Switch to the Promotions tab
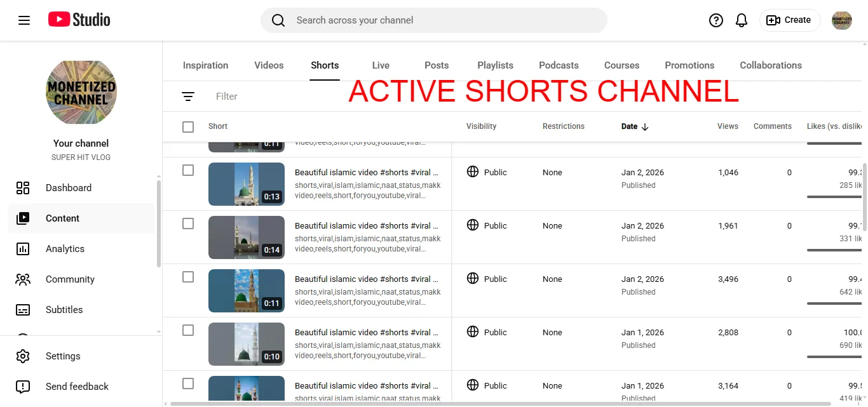 point(689,65)
